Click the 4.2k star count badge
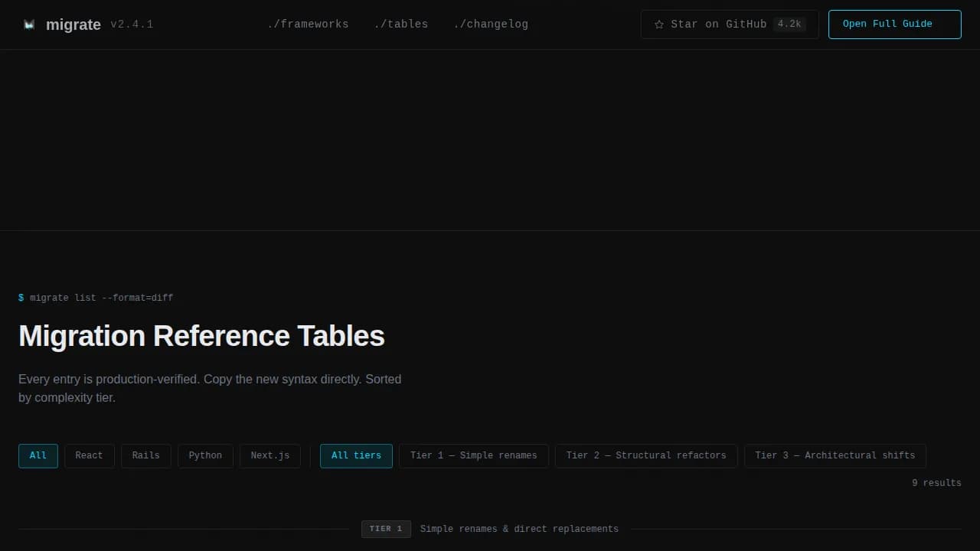 [x=789, y=24]
